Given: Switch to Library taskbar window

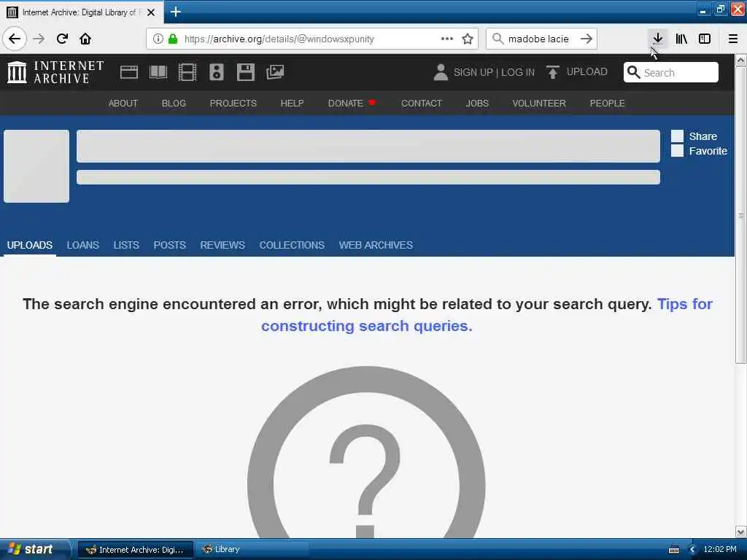Looking at the screenshot, I should [x=251, y=550].
